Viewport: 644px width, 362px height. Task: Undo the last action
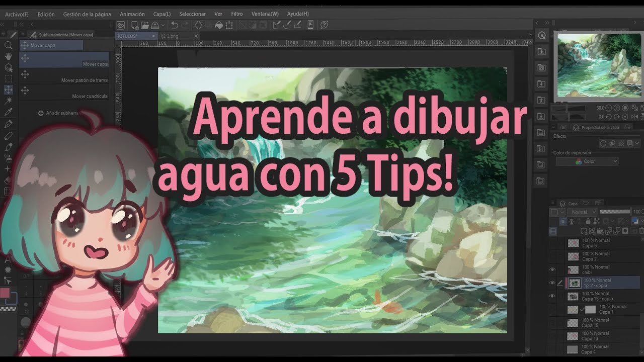coord(175,25)
